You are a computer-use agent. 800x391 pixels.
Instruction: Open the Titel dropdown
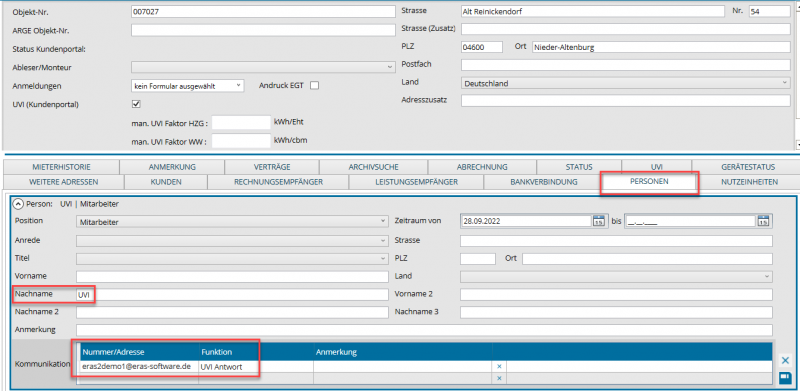[x=232, y=258]
